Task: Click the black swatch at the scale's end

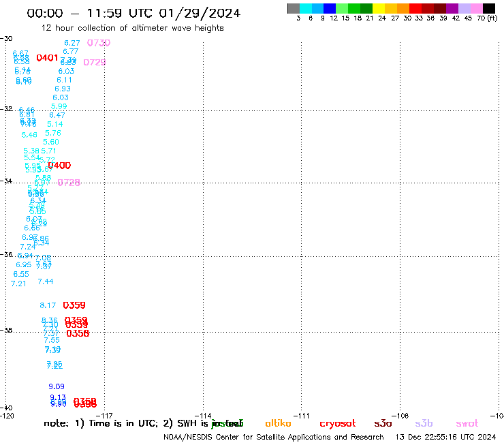Action: tap(489, 8)
